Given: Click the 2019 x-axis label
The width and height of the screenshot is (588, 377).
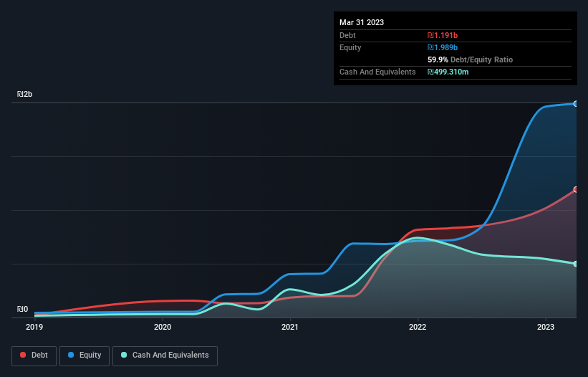Looking at the screenshot, I should tap(34, 327).
